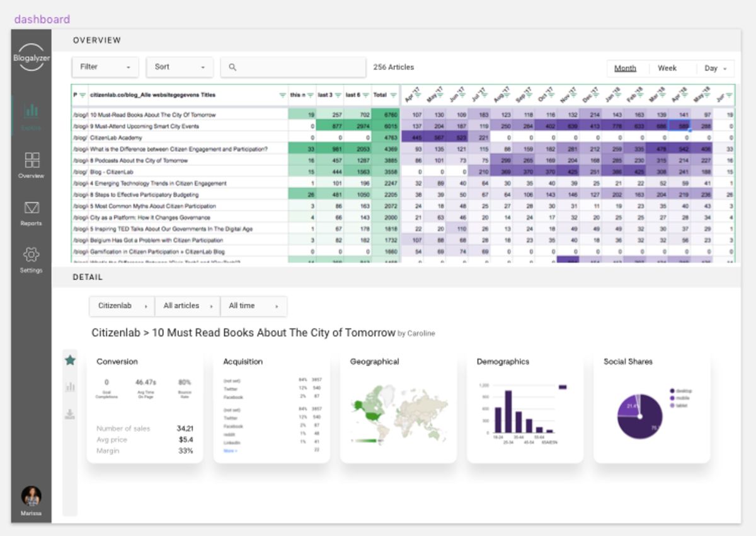Click the Avg price value $5.4

(x=185, y=440)
